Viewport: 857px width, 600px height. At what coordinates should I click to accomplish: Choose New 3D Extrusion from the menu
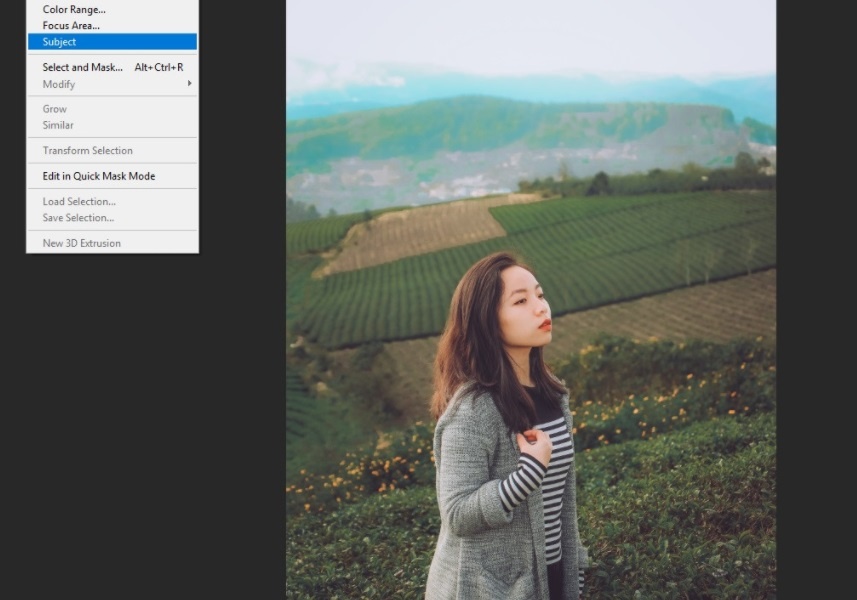pos(79,242)
